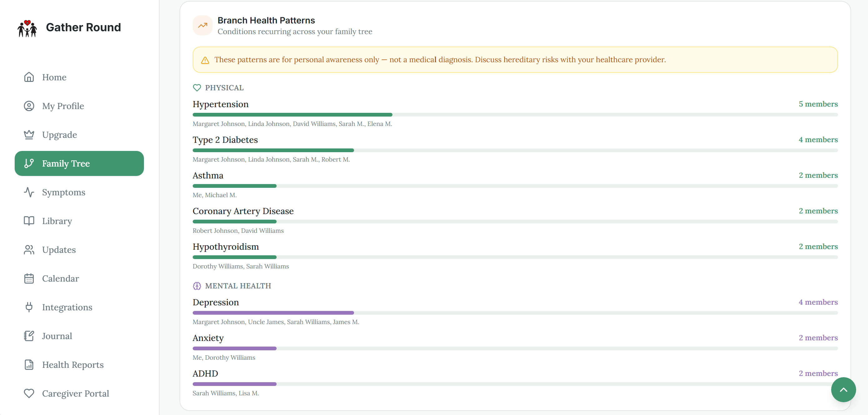Click the Hypothyroidism condition name

tap(226, 247)
